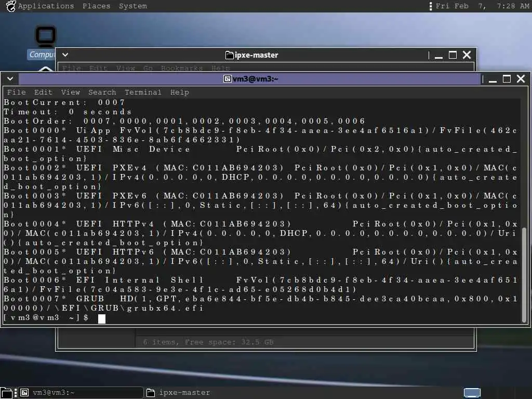Click the workspace switcher in bottom panel
Screen dimensions: 532x399
[x=472, y=393]
